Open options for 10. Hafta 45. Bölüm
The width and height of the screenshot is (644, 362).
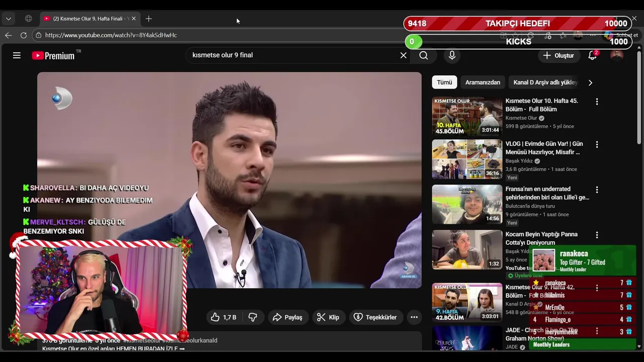(x=597, y=102)
